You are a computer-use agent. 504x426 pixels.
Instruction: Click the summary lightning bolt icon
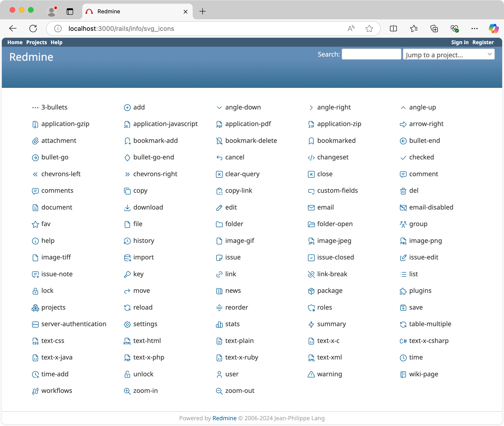311,324
